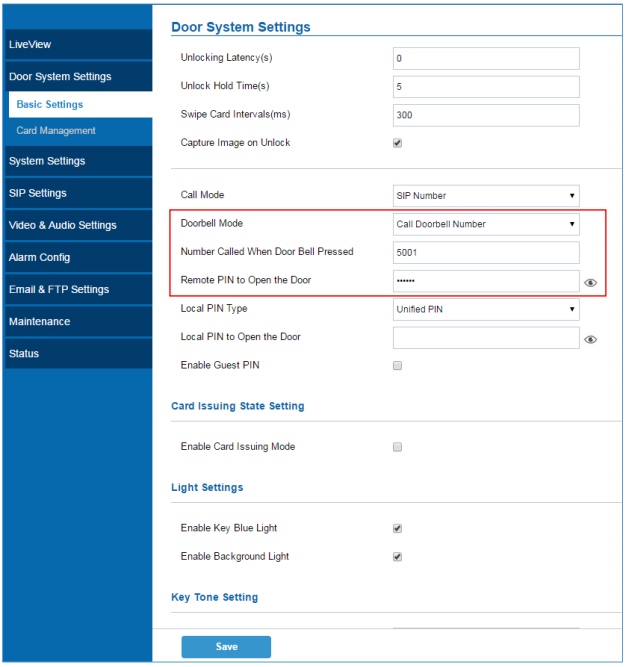Open LiveView from the sidebar
The image size is (628, 667).
pos(79,45)
